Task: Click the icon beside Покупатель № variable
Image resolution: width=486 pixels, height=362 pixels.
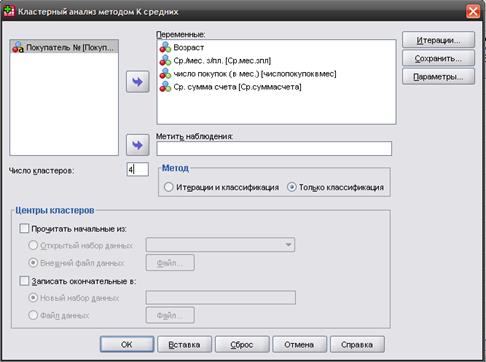Action: [x=18, y=48]
